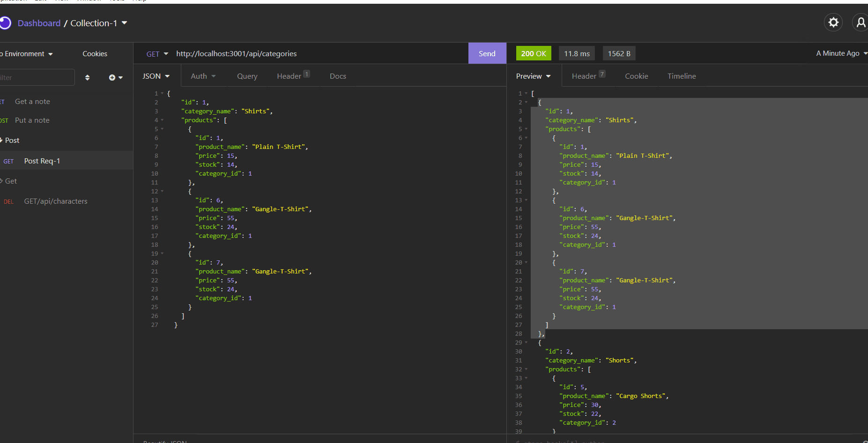Click the sidebar sort arrows icon
This screenshot has height=443, width=868.
87,78
